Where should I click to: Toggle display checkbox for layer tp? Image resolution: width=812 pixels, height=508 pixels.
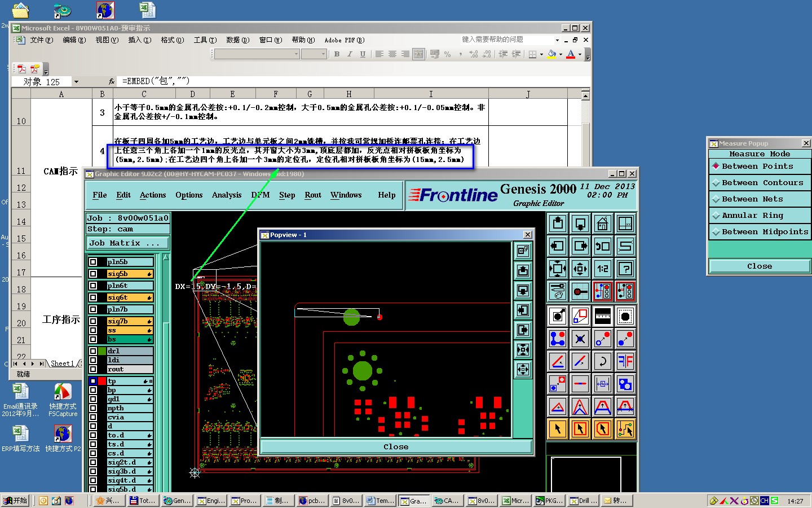click(x=93, y=382)
